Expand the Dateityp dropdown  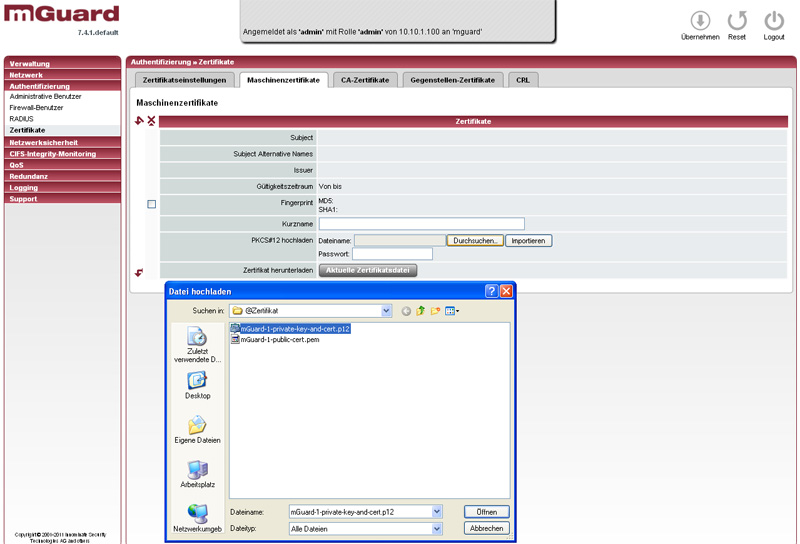(x=437, y=528)
